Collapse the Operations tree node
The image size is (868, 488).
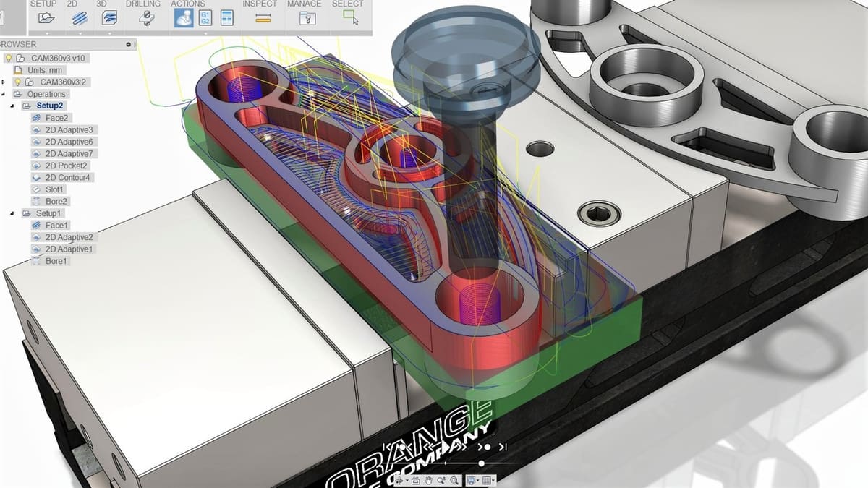point(4,94)
